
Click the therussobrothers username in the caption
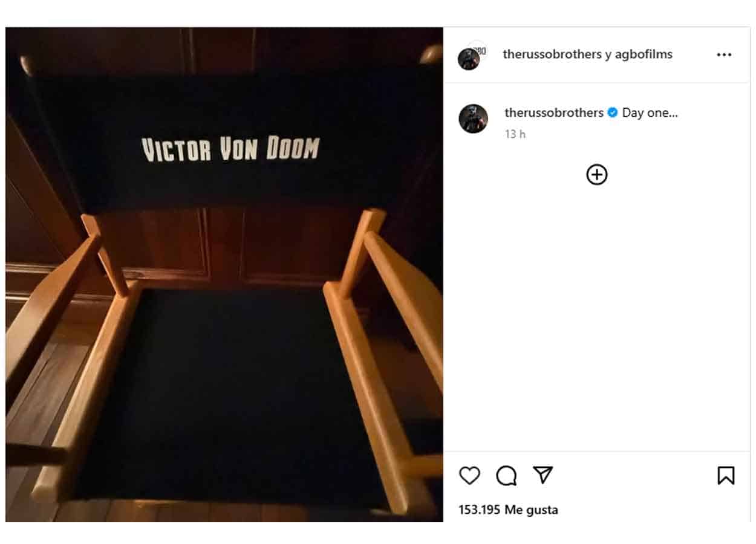tap(553, 113)
